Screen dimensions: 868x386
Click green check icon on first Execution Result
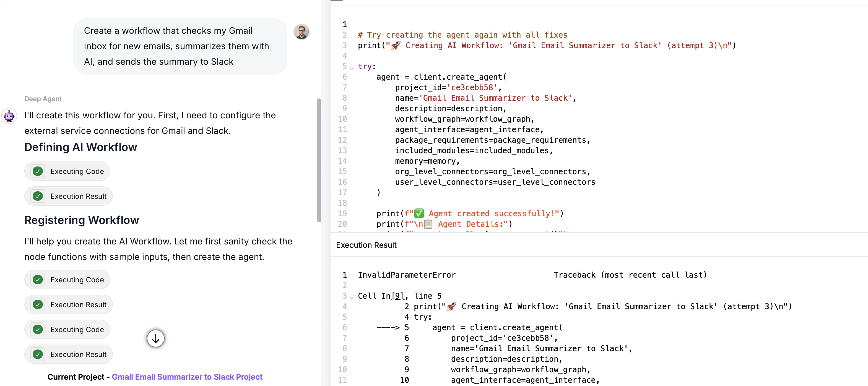38,196
